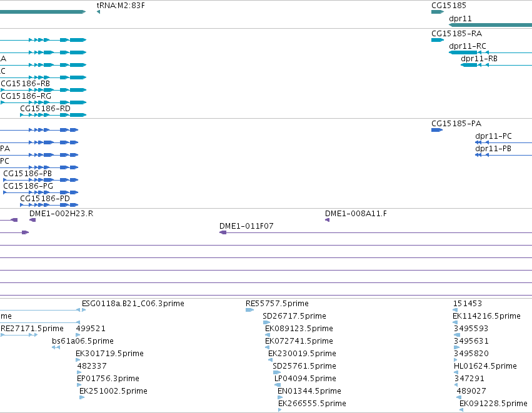Select the CG15185-RA transcript label
532x413 pixels.
click(x=456, y=34)
